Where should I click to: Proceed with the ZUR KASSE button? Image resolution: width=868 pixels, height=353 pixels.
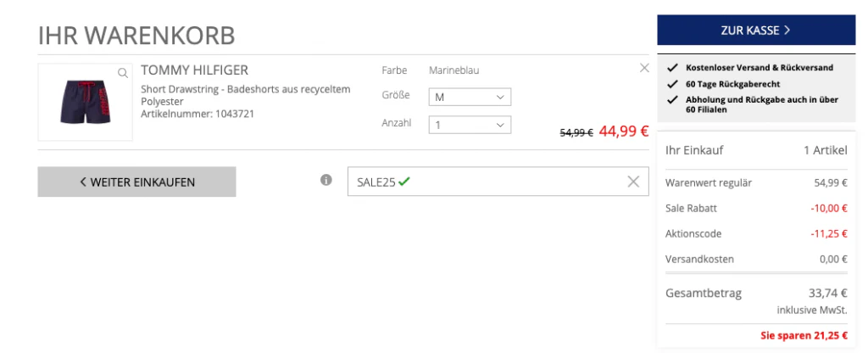pos(756,30)
